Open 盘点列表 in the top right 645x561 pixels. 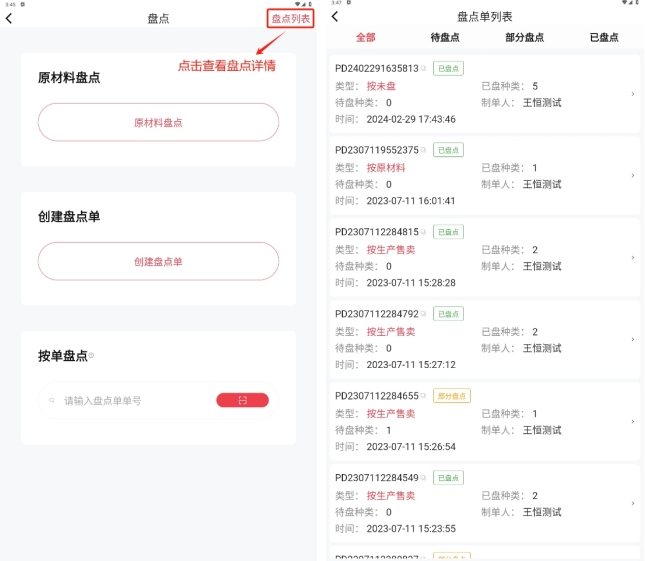point(290,18)
